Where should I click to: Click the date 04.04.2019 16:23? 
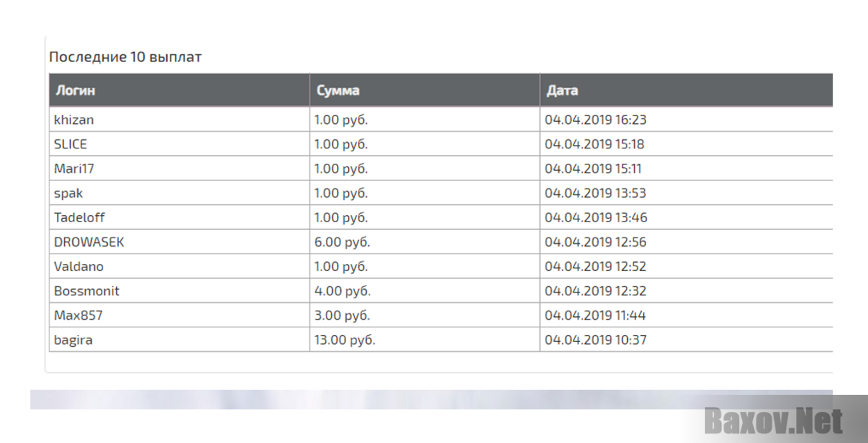click(x=596, y=120)
